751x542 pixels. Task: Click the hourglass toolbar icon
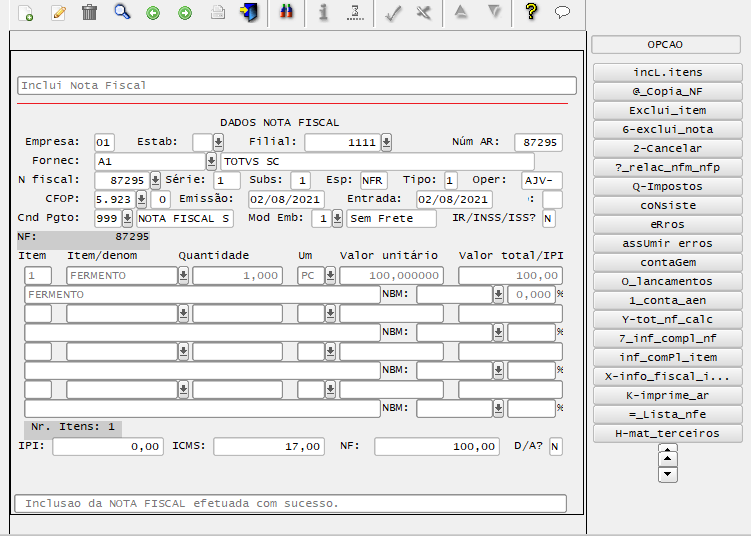(355, 12)
